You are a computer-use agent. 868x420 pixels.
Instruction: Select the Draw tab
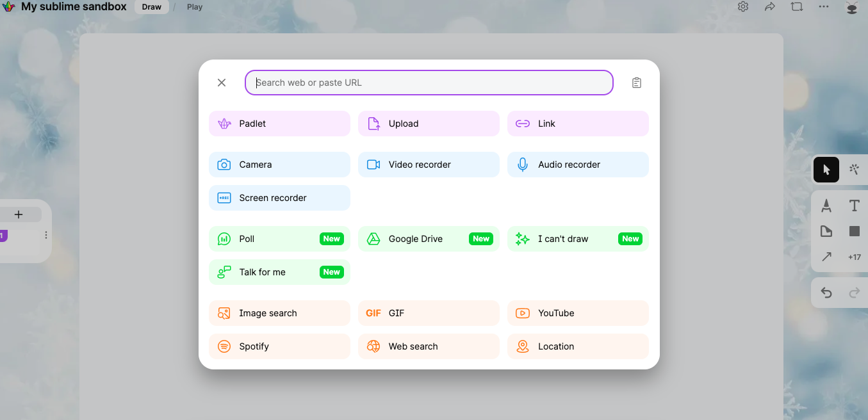coord(152,6)
